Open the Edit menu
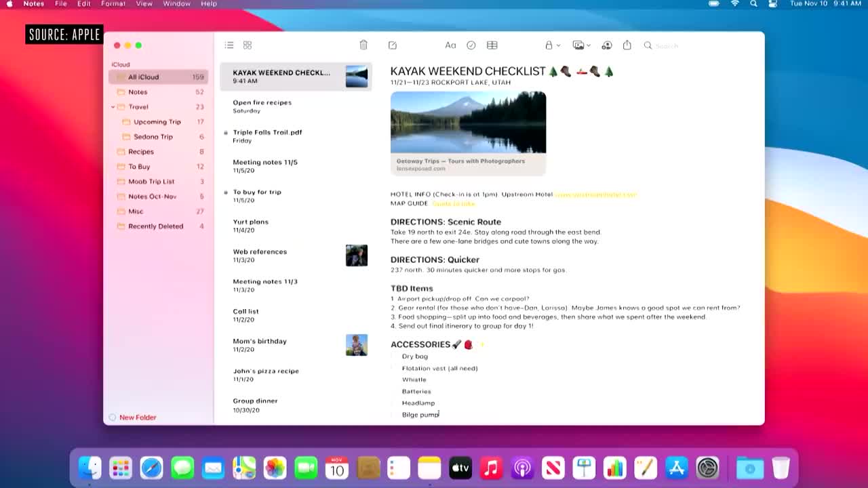 tap(84, 4)
